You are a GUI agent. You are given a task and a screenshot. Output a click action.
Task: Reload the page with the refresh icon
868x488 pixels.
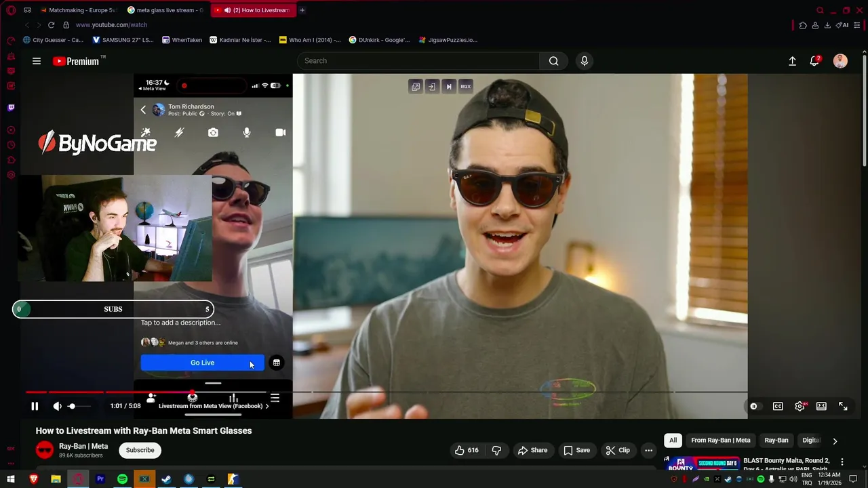point(51,25)
